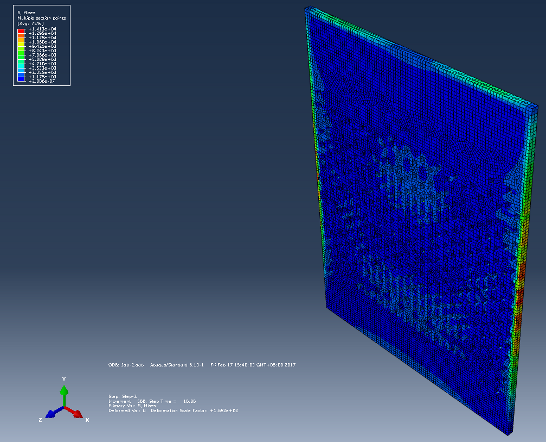Pick the yellow band in the contour legend
The width and height of the screenshot is (546, 442).
pos(21,44)
